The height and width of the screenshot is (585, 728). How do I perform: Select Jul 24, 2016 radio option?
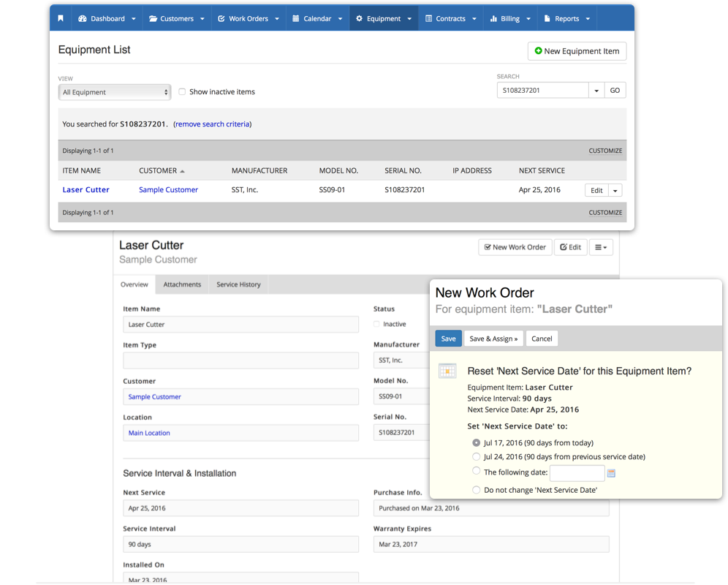point(477,457)
